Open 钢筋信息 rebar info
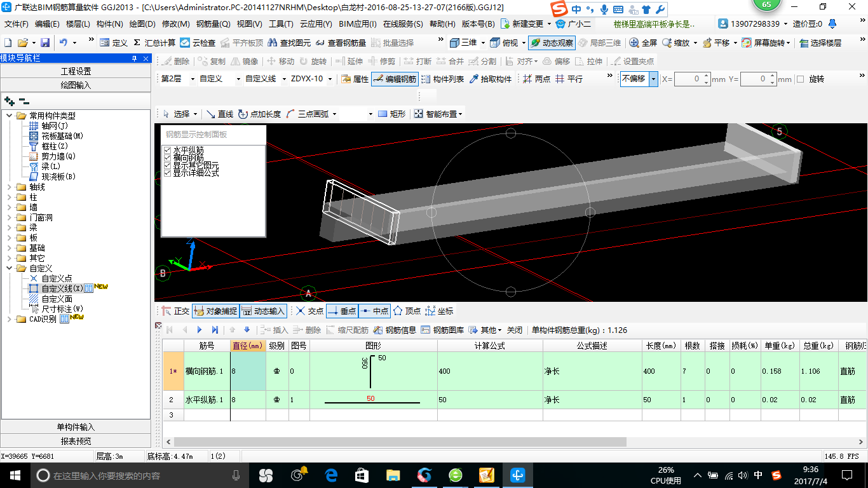The width and height of the screenshot is (868, 488). (x=395, y=330)
